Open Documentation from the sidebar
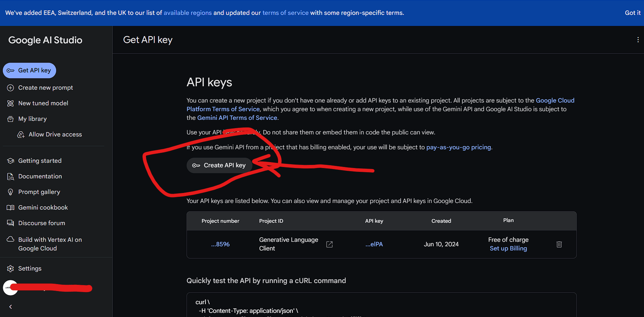This screenshot has height=317, width=644. (40, 176)
